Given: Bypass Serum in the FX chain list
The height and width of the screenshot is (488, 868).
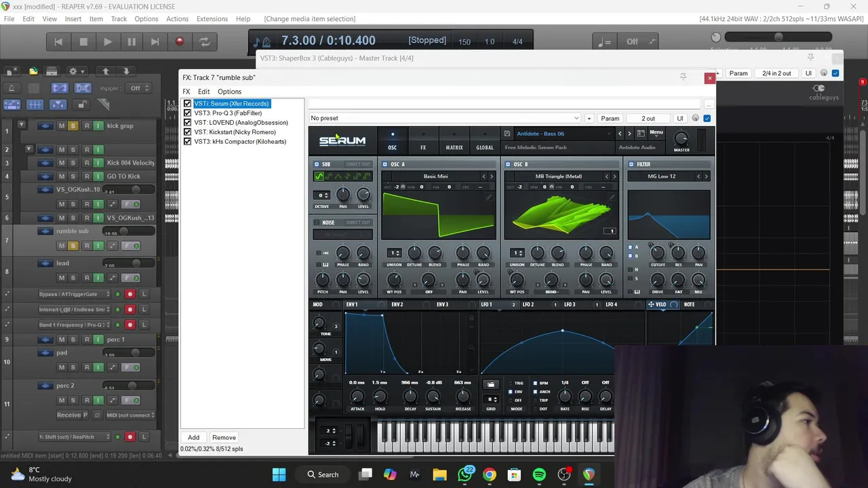Looking at the screenshot, I should (188, 104).
